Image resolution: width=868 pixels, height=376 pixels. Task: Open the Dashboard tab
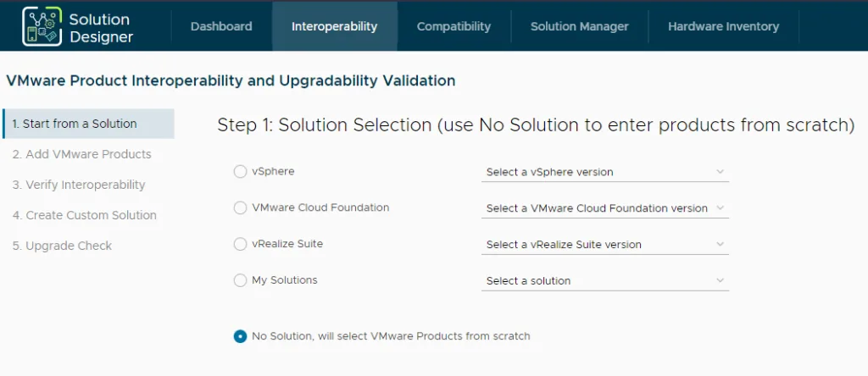tap(221, 26)
